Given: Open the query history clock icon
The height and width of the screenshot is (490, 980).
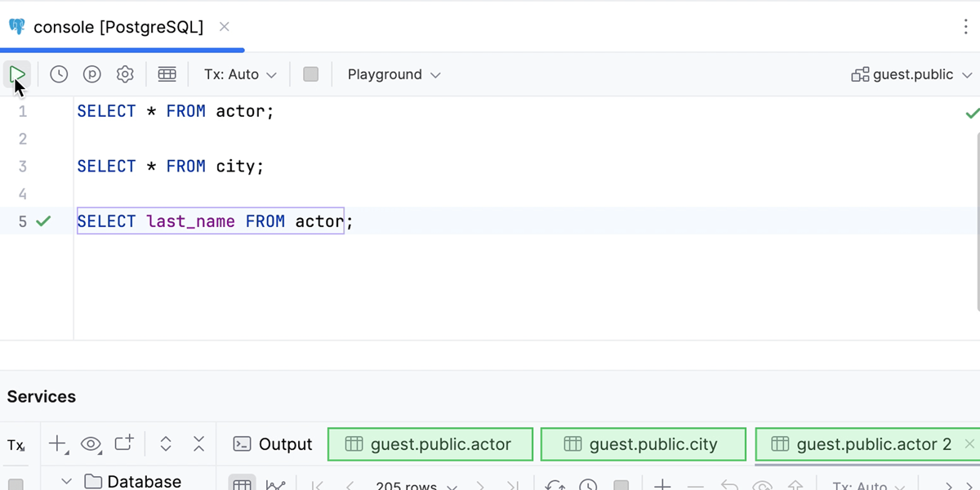Looking at the screenshot, I should [59, 74].
